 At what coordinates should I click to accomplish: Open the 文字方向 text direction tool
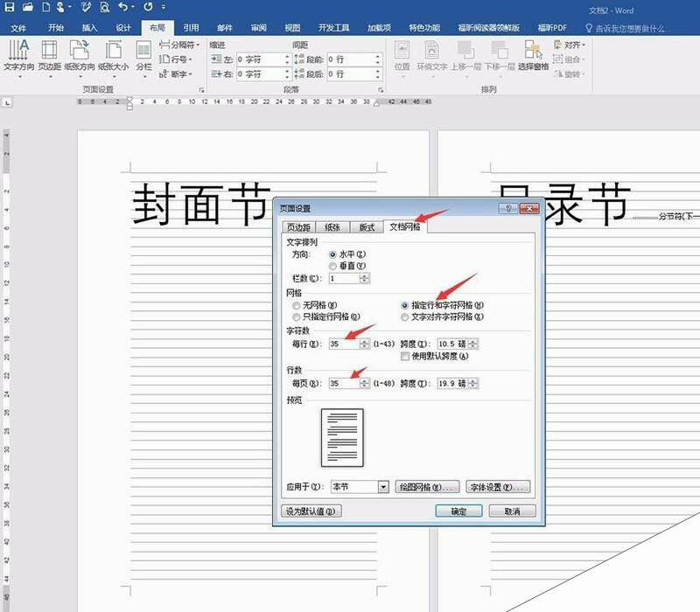click(18, 58)
